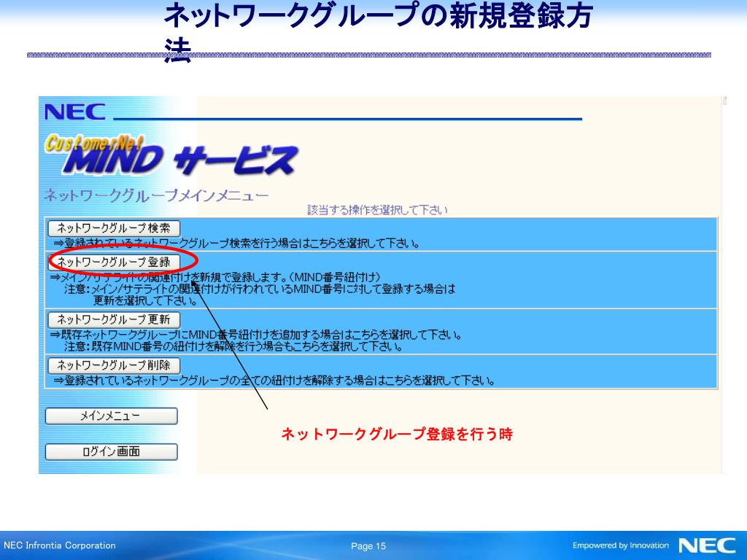Select the 該当する操作を選択して下さい text
This screenshot has height=560, width=747.
(x=377, y=210)
